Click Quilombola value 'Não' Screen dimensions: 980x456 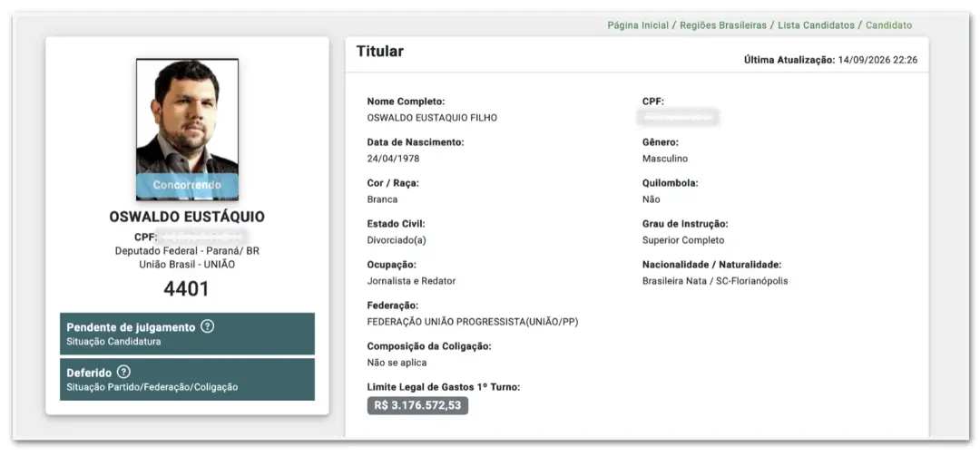tap(652, 199)
